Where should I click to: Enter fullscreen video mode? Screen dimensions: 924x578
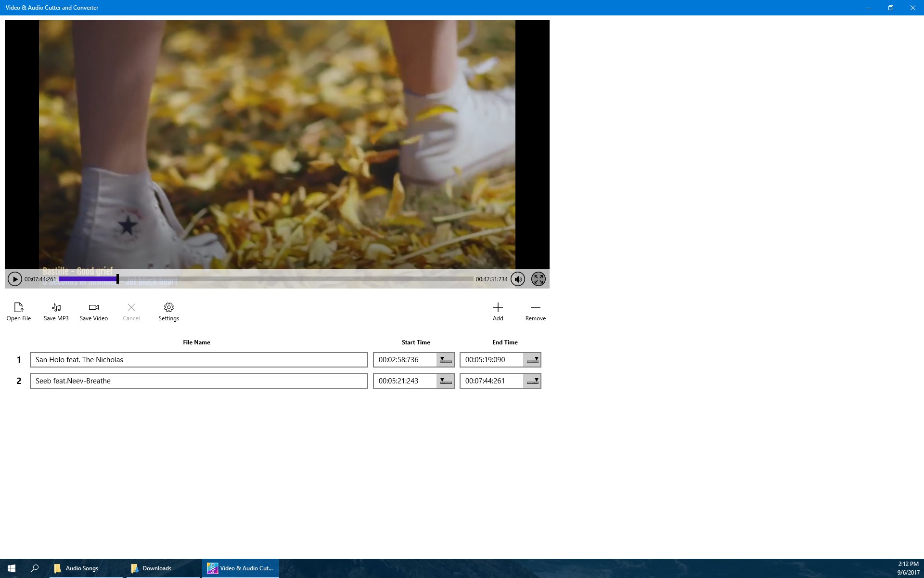click(538, 279)
